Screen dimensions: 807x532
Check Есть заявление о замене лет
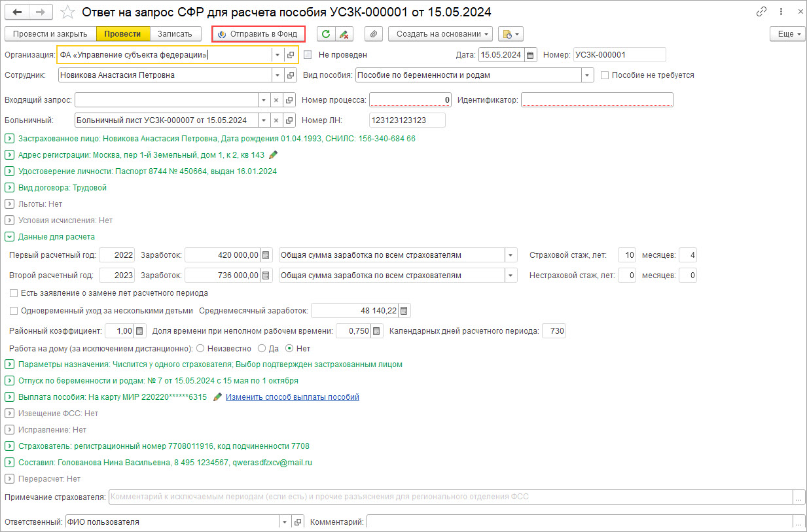coord(14,293)
